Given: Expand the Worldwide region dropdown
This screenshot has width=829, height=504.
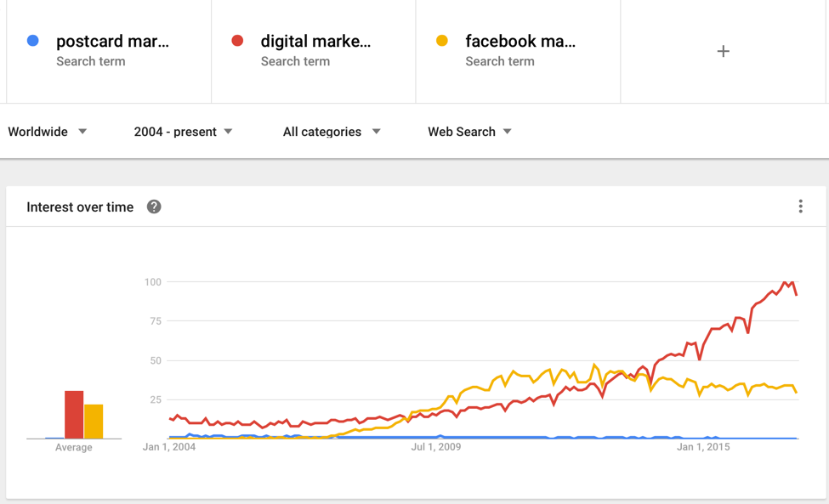Looking at the screenshot, I should coord(48,132).
